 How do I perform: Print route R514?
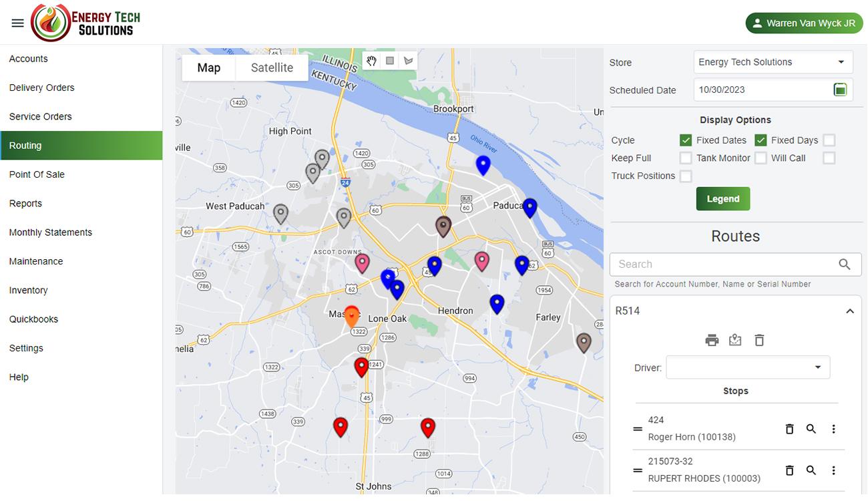point(712,340)
